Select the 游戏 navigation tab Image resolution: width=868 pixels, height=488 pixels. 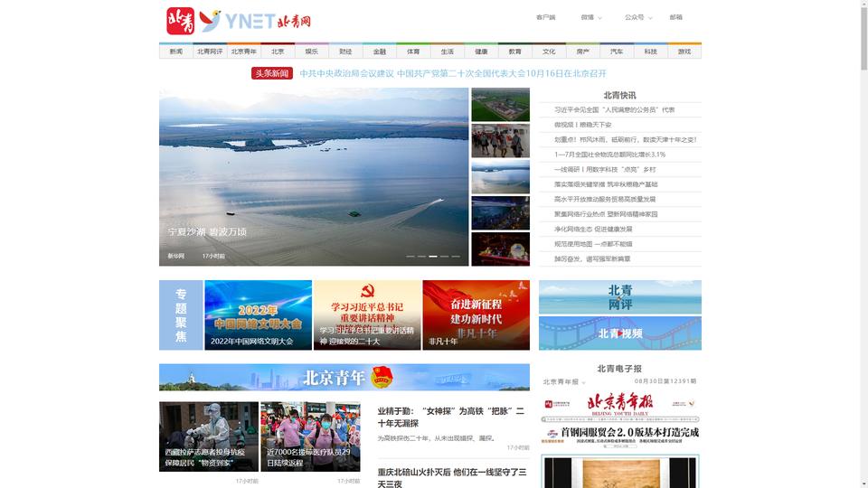(684, 52)
